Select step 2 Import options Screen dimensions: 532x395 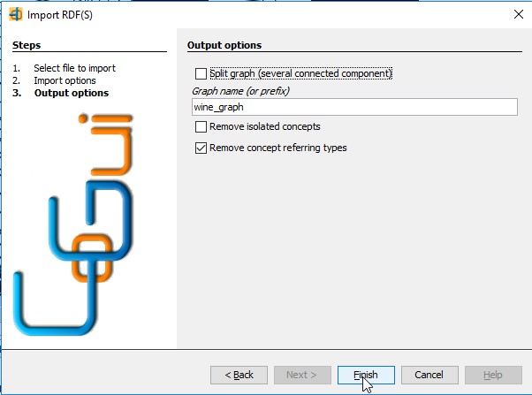pos(65,80)
